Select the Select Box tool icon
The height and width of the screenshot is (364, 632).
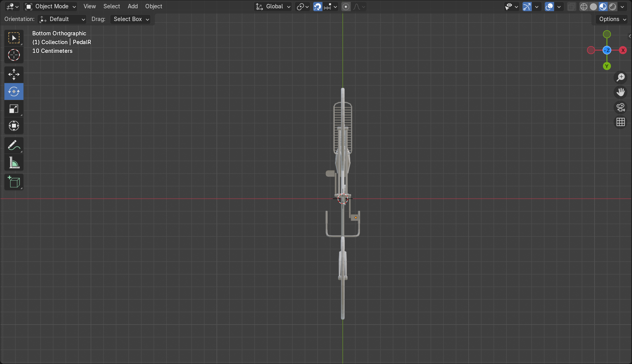point(14,38)
